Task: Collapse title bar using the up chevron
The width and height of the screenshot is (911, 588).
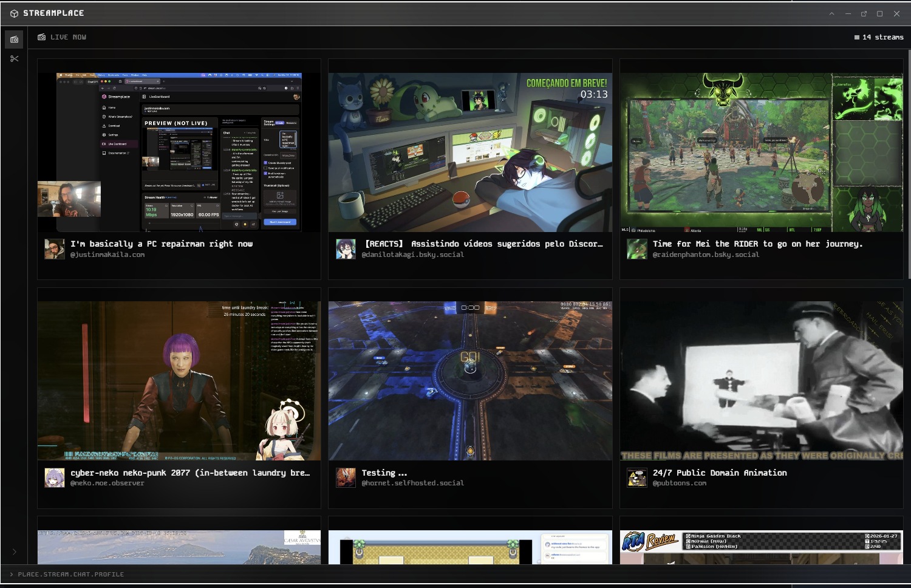Action: point(831,13)
